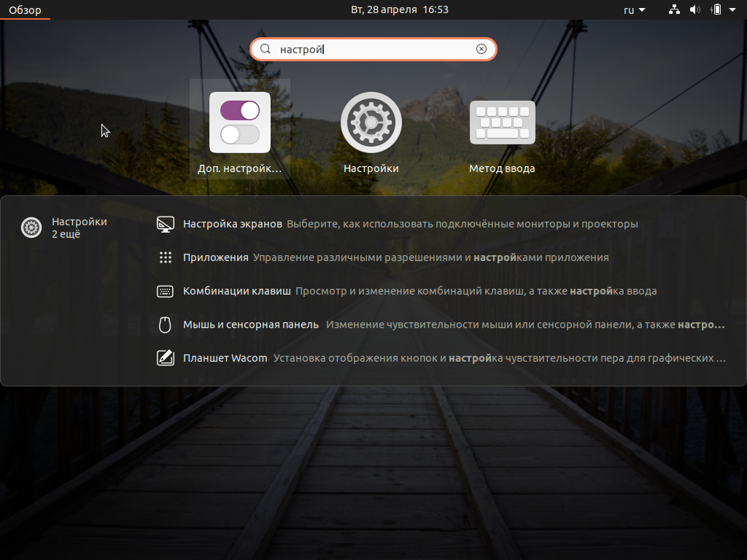Viewport: 747px width, 560px height.
Task: Launch the Доп. настройки (Tweaks) app icon
Action: point(240,122)
